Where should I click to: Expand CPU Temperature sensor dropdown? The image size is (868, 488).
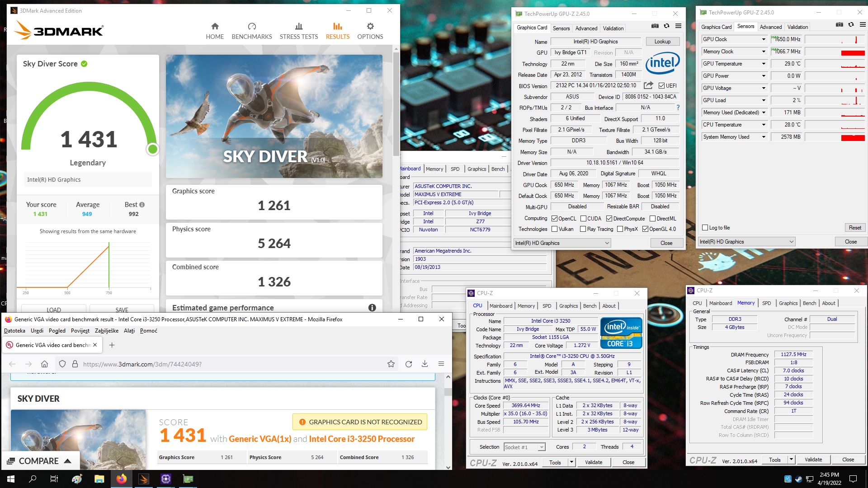(x=764, y=125)
